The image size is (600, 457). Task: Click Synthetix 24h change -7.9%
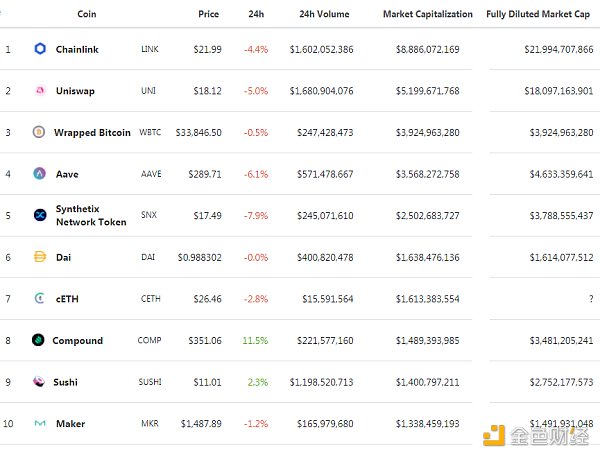tap(256, 215)
